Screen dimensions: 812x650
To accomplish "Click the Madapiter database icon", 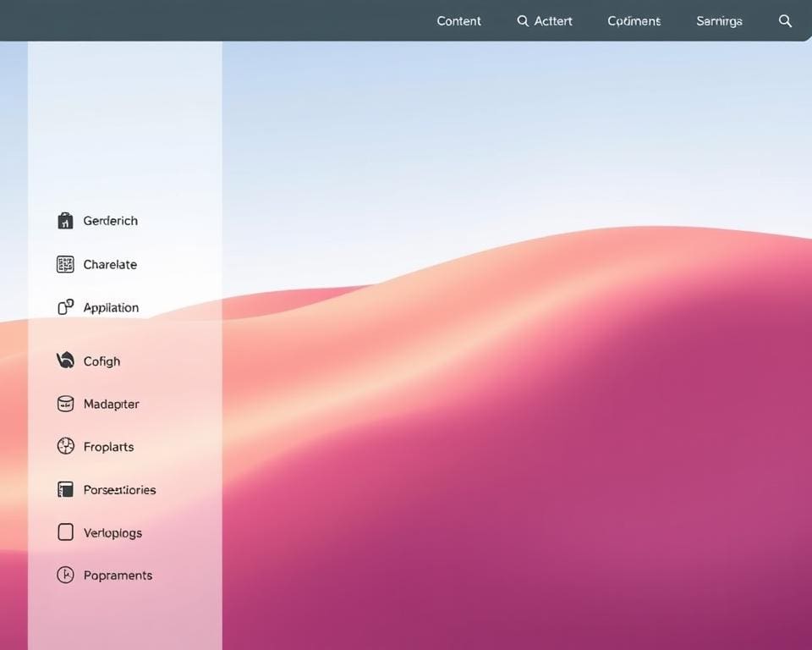I will (x=65, y=404).
